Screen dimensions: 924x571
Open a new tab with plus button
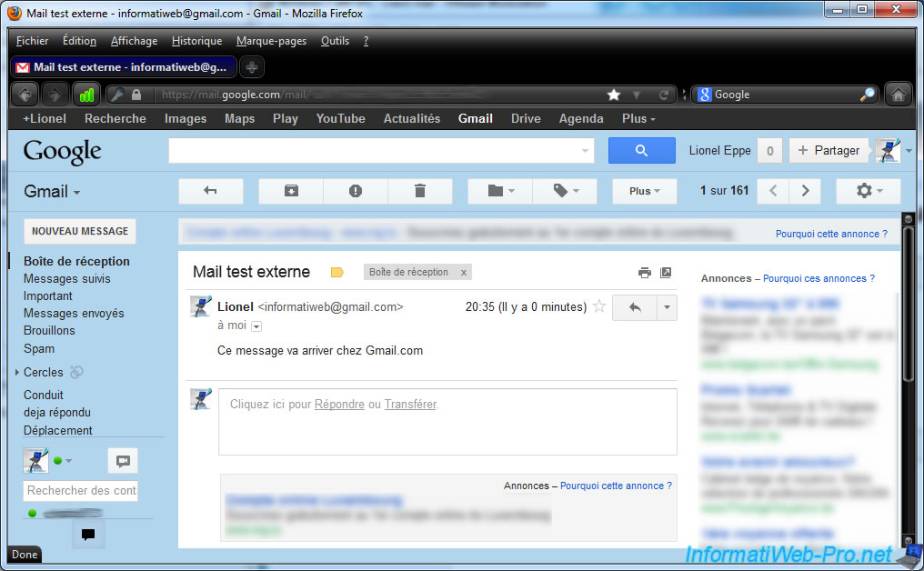click(x=252, y=67)
